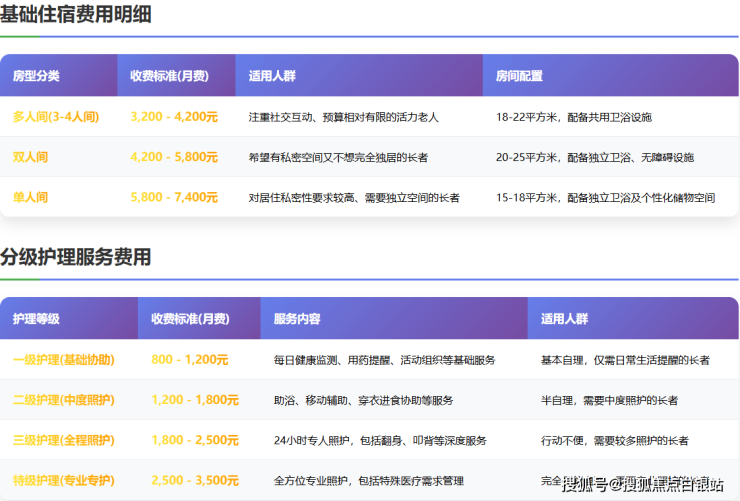Viewport: 740px width, 501px height.
Task: Select the 一级护理(基础协助) care level
Action: (63, 360)
